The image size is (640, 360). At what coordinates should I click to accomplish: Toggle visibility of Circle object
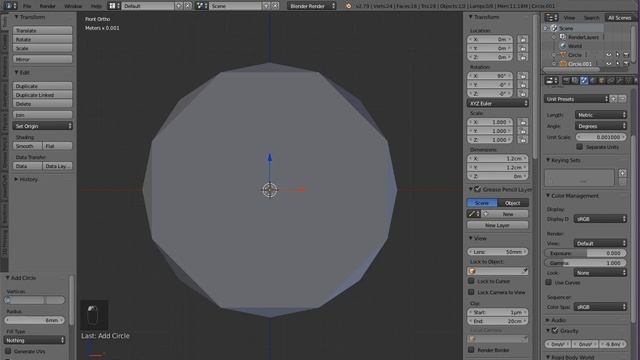point(609,55)
